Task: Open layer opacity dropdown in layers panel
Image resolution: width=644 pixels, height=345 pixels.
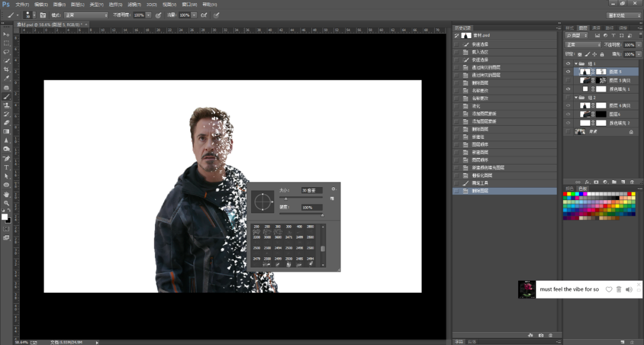Action: (639, 45)
